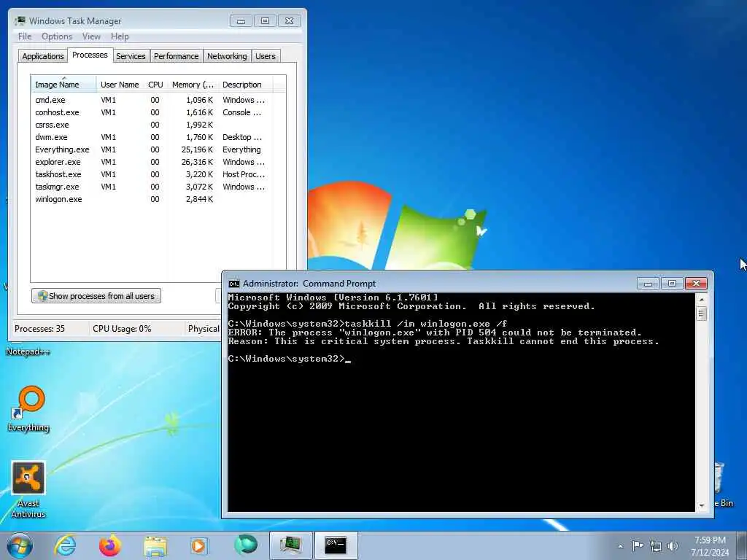The width and height of the screenshot is (747, 560).
Task: Switch to Command Prompt taskbar button
Action: (x=336, y=545)
